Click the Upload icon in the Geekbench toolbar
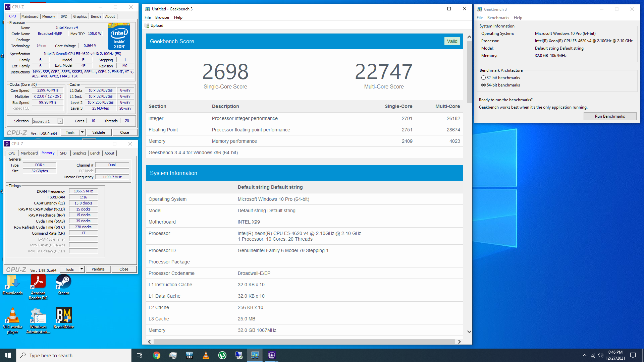The width and height of the screenshot is (644, 362). [147, 25]
